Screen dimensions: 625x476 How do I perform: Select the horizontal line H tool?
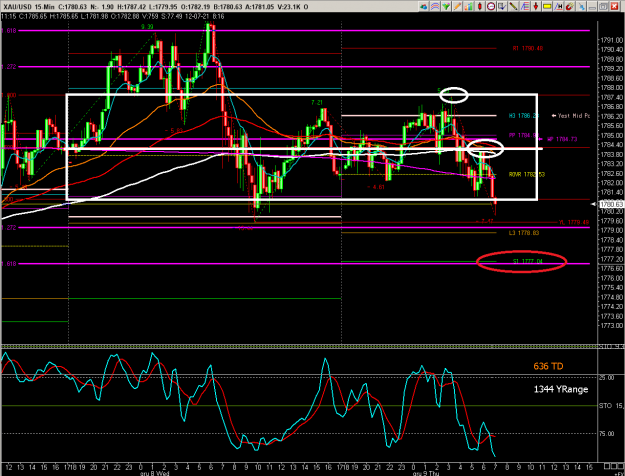(x=558, y=6)
